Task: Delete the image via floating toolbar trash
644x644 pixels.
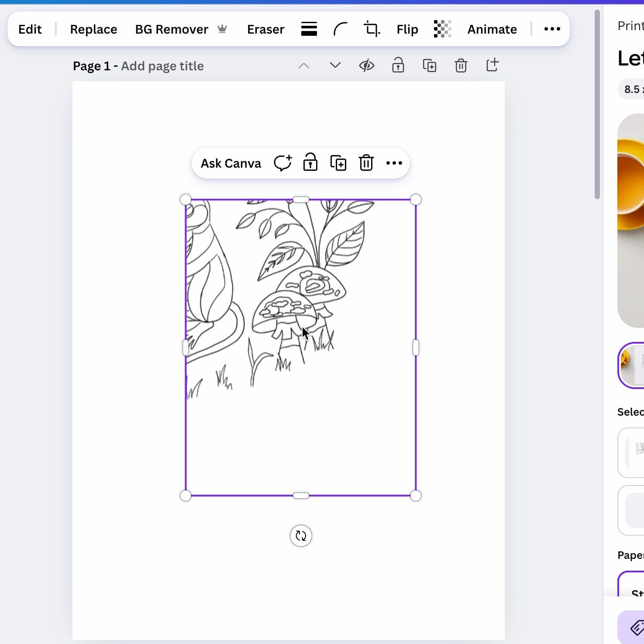Action: click(x=366, y=163)
